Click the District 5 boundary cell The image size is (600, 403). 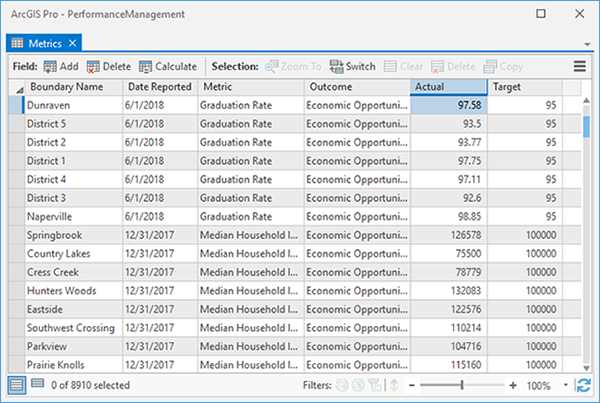click(x=73, y=124)
